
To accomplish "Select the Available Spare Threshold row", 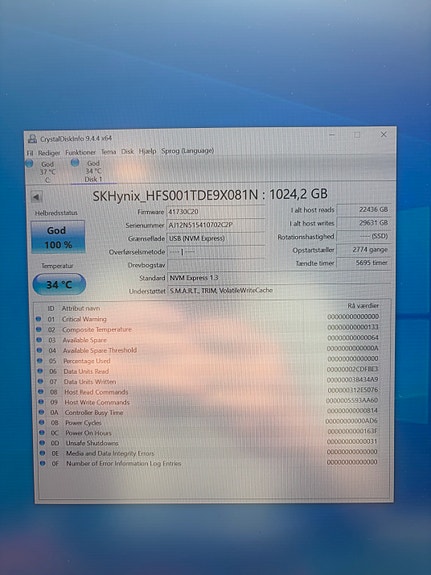I will (x=208, y=350).
